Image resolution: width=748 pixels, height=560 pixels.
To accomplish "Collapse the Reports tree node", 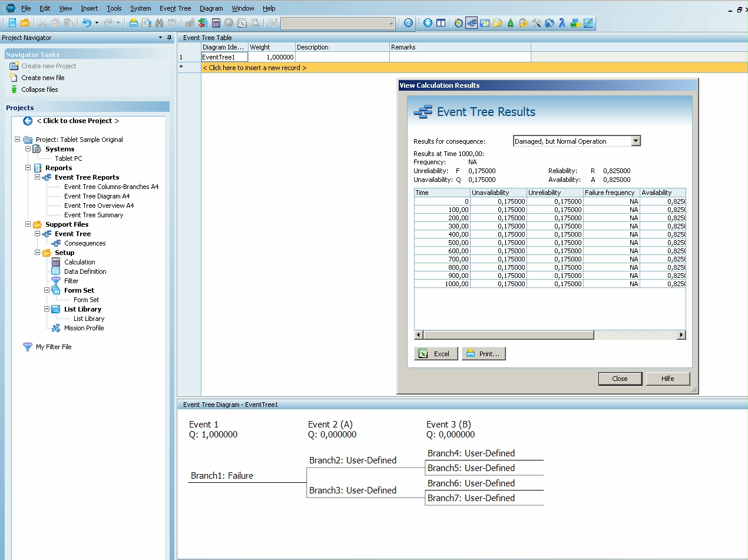I will (28, 168).
